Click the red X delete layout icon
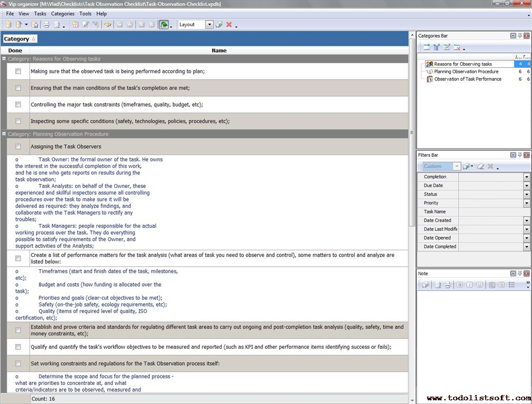 point(229,25)
